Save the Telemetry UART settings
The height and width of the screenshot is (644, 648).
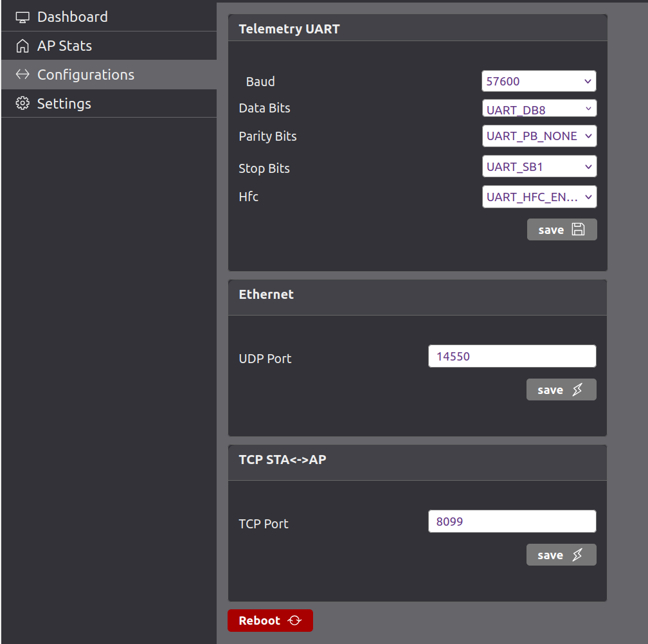click(561, 230)
